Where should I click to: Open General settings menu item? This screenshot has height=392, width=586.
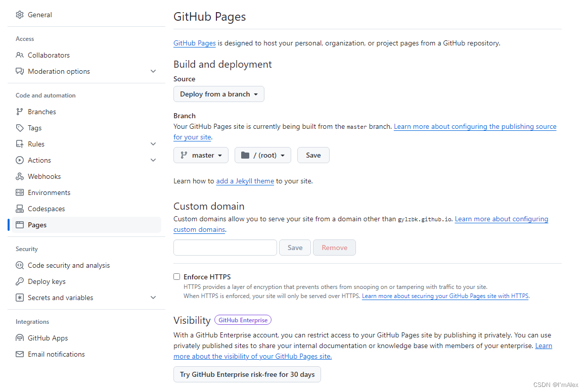86,15
